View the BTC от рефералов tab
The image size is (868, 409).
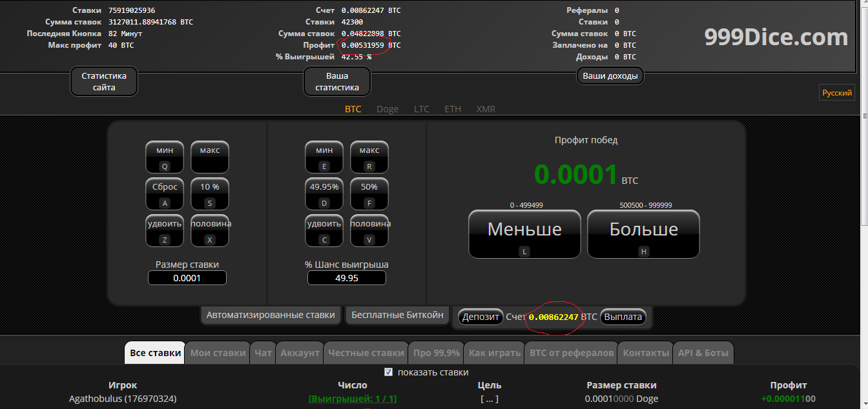click(572, 353)
